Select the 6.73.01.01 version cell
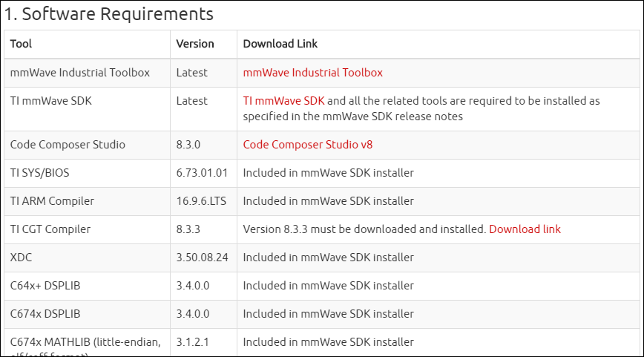Screen dimensions: 644x357 [x=203, y=173]
